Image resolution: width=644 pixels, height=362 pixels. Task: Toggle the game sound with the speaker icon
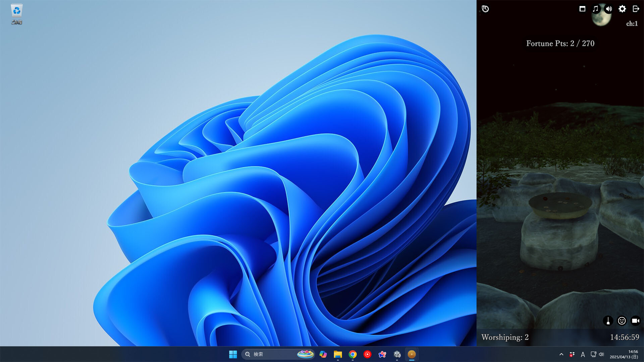point(609,9)
